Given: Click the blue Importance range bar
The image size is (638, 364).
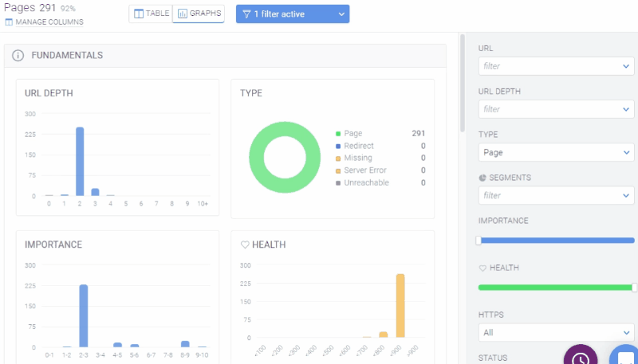Looking at the screenshot, I should click(556, 241).
